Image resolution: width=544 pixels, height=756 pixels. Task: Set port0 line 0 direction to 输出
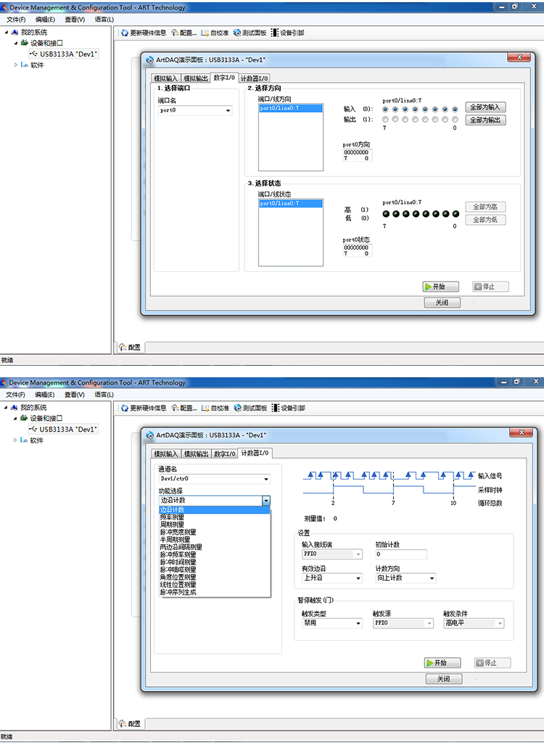[x=455, y=120]
